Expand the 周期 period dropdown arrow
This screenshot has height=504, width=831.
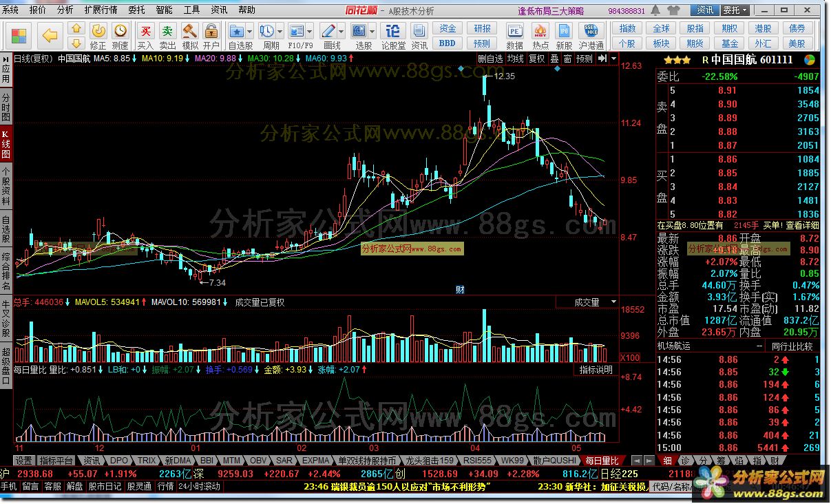point(280,31)
